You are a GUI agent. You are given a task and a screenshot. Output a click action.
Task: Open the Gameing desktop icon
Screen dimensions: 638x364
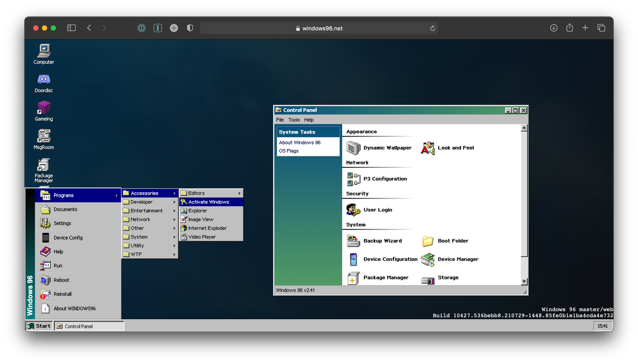[44, 111]
